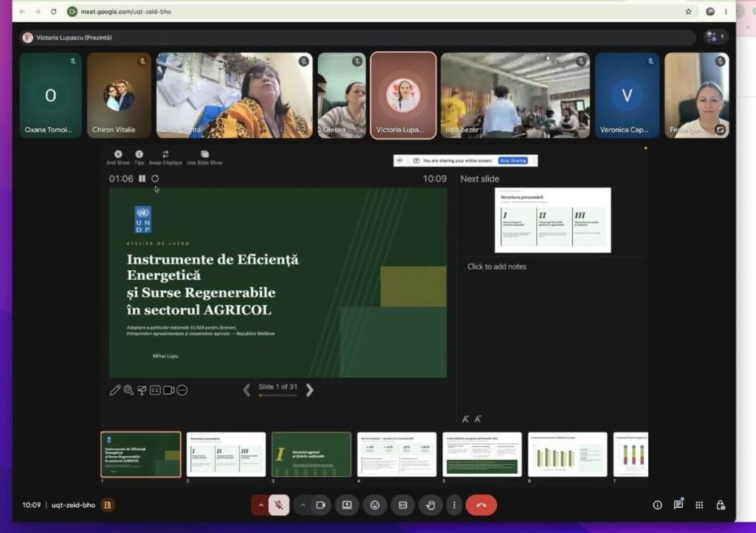Reload the browser page
Screen dimensions: 756x533
click(53, 12)
